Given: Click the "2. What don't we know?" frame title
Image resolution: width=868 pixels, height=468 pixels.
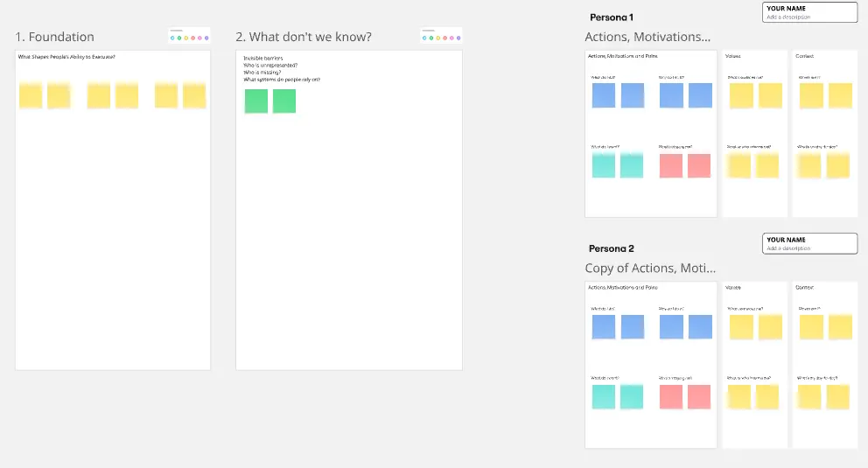Looking at the screenshot, I should pyautogui.click(x=303, y=37).
